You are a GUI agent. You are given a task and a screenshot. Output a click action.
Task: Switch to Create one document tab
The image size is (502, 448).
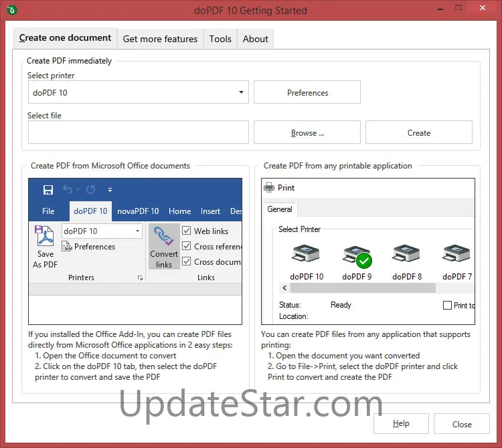[65, 37]
